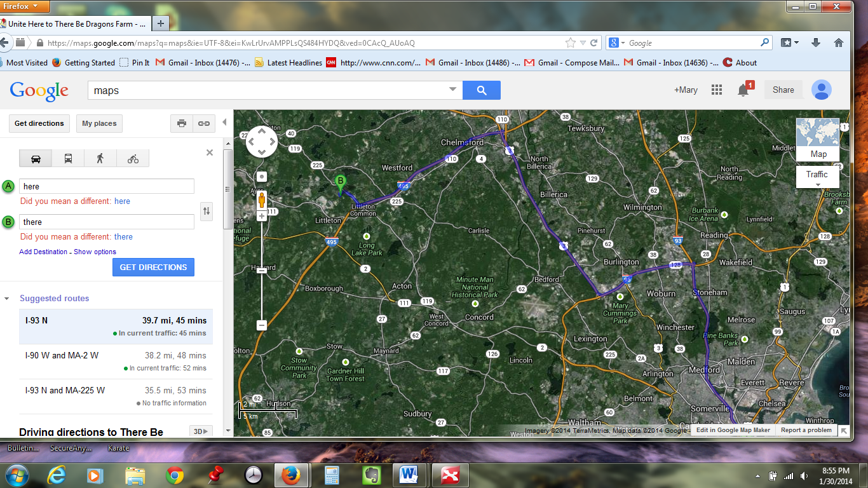Open the link-to-map chain icon
868x488 pixels.
(x=203, y=123)
